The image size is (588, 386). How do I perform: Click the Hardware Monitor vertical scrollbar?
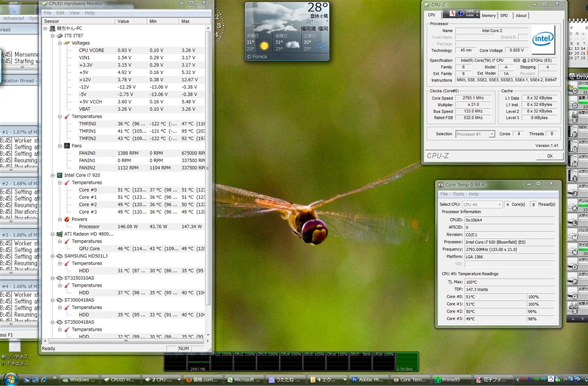pyautogui.click(x=208, y=172)
